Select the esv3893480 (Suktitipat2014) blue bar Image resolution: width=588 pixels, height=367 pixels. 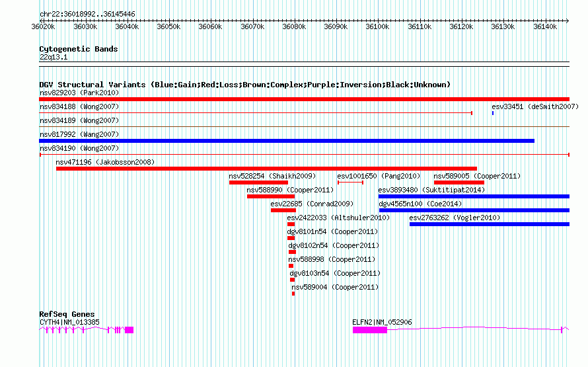point(474,196)
